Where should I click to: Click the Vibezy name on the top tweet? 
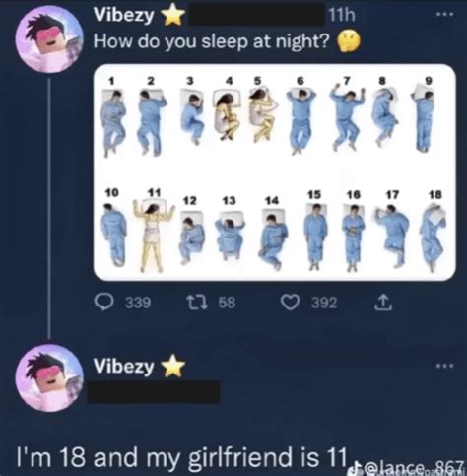(123, 16)
